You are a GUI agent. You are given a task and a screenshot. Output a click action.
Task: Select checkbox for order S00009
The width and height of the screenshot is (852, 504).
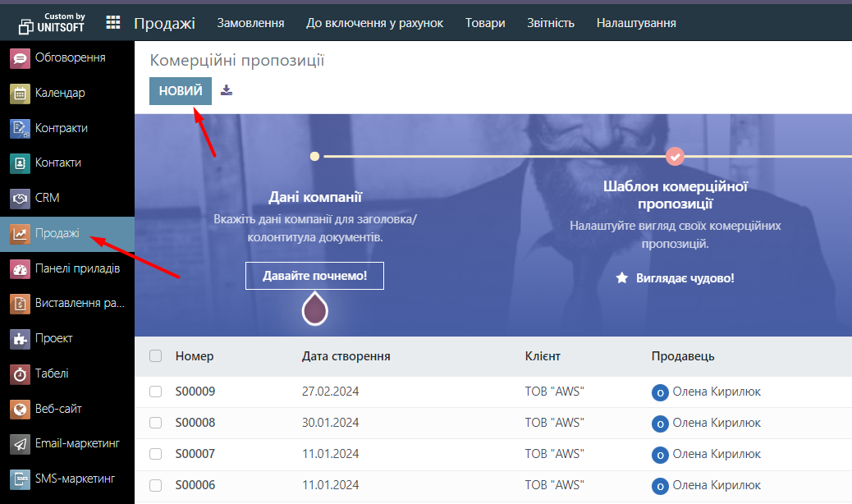(x=156, y=392)
